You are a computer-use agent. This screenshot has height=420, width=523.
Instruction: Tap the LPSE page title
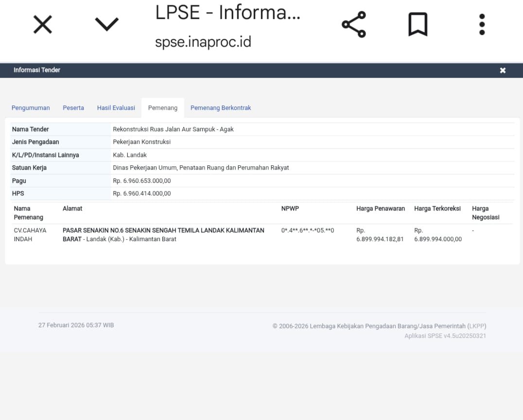227,13
